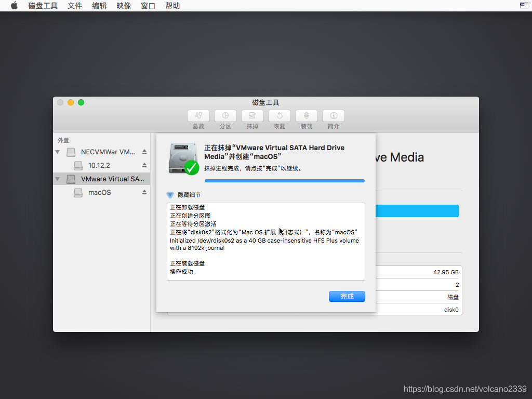Click the blue partition usage bar
The width and height of the screenshot is (532, 399).
coord(417,211)
